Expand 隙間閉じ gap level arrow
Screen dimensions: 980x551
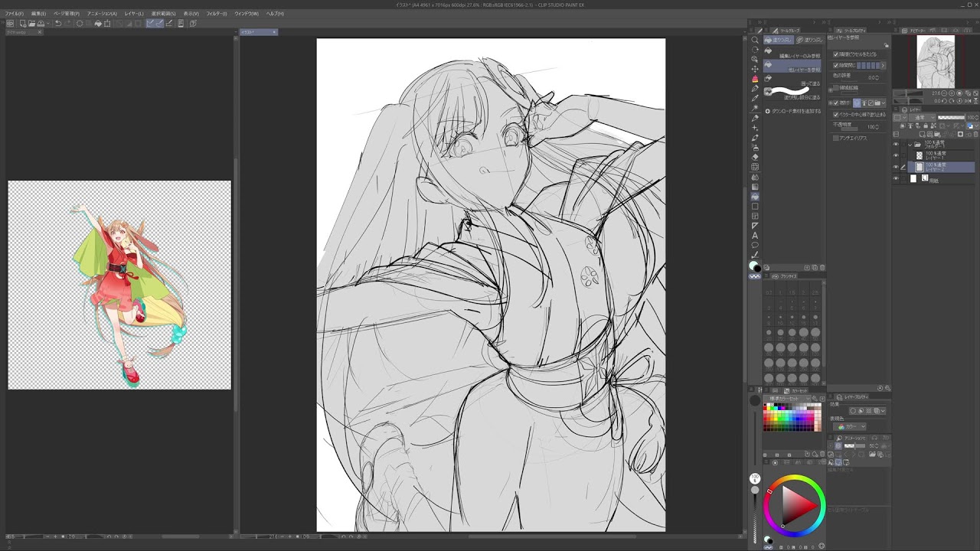click(x=883, y=65)
